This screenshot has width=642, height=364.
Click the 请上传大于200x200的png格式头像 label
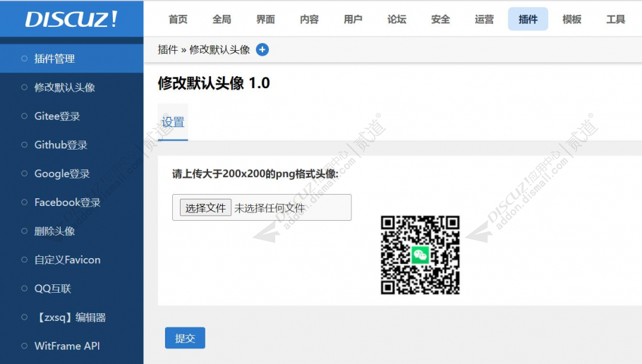(255, 174)
